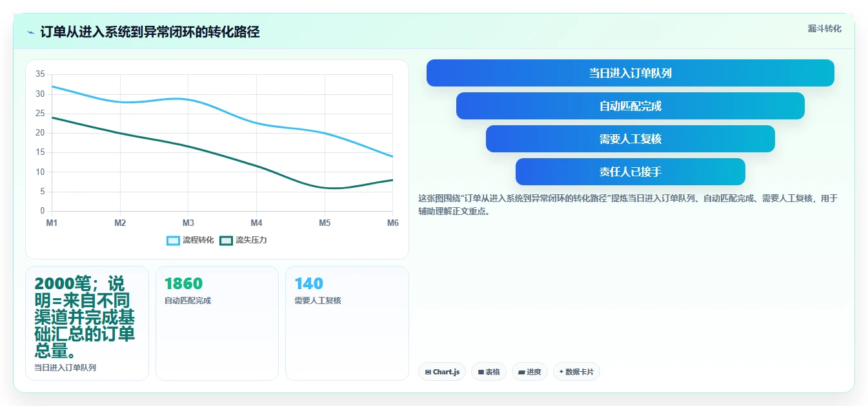The width and height of the screenshot is (868, 406).
Task: Select the 当日进入订单队列 funnel bar
Action: click(630, 73)
